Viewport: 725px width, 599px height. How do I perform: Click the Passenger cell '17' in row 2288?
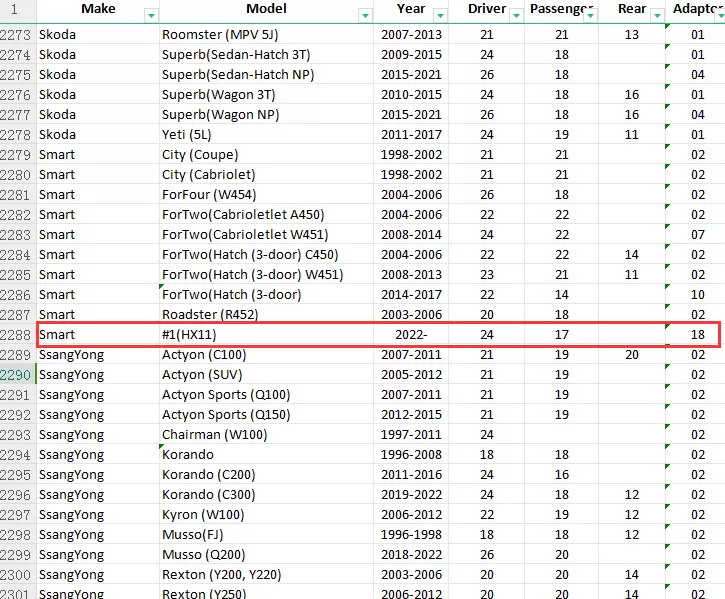click(x=561, y=334)
